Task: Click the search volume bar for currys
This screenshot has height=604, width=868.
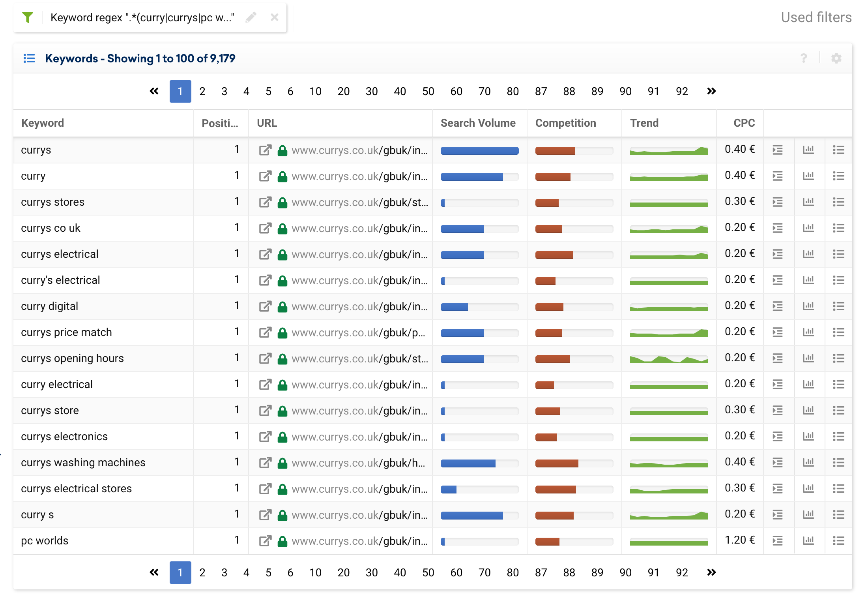Action: (479, 150)
